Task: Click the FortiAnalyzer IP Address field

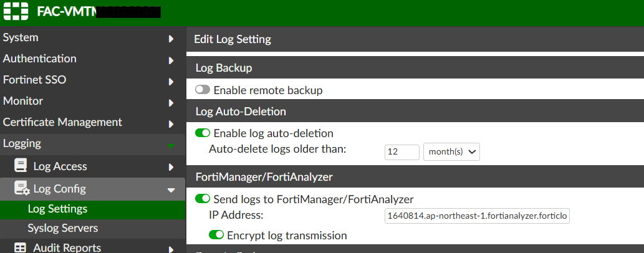Action: 477,216
